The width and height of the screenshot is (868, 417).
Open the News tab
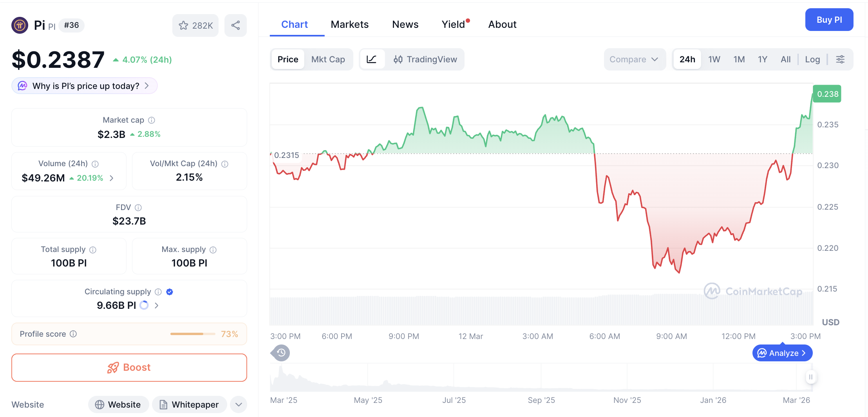[405, 24]
